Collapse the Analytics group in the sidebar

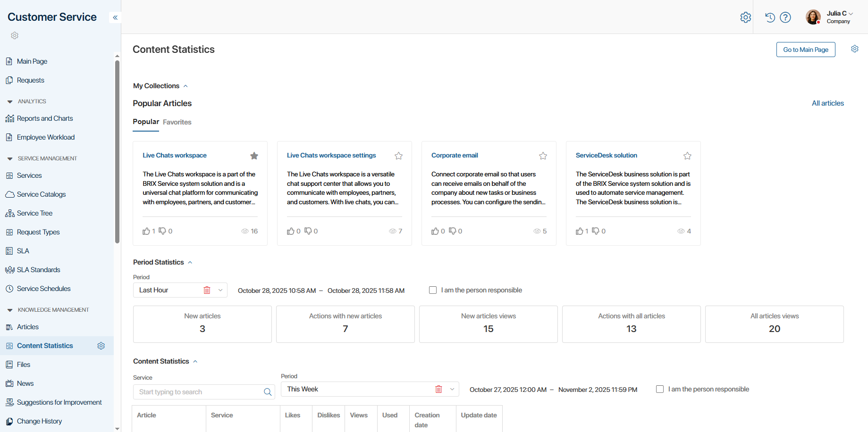[x=10, y=101]
